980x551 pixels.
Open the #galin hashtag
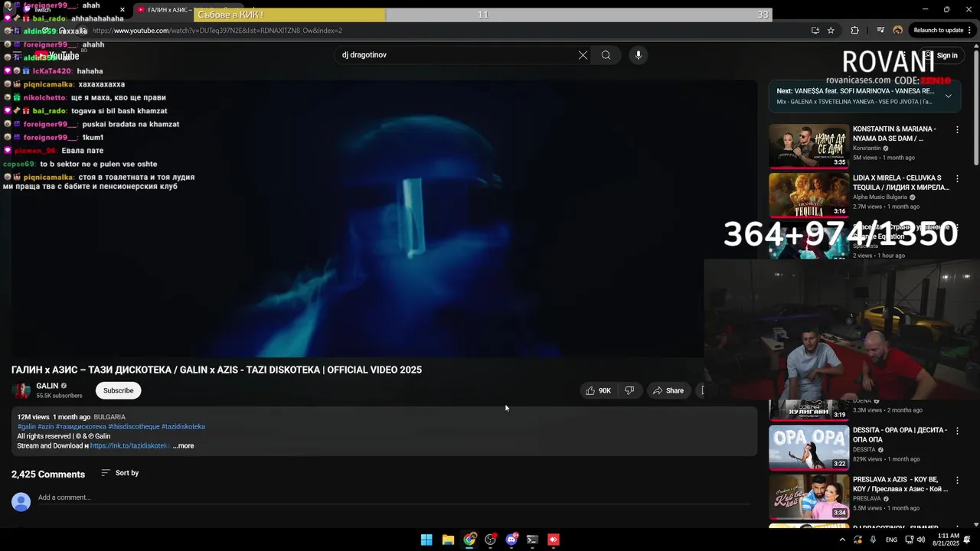pyautogui.click(x=27, y=426)
